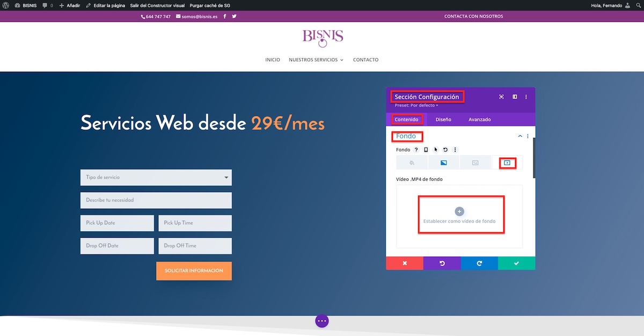Select the background image tab icon
Viewport: 644px width, 336px height.
(x=475, y=163)
